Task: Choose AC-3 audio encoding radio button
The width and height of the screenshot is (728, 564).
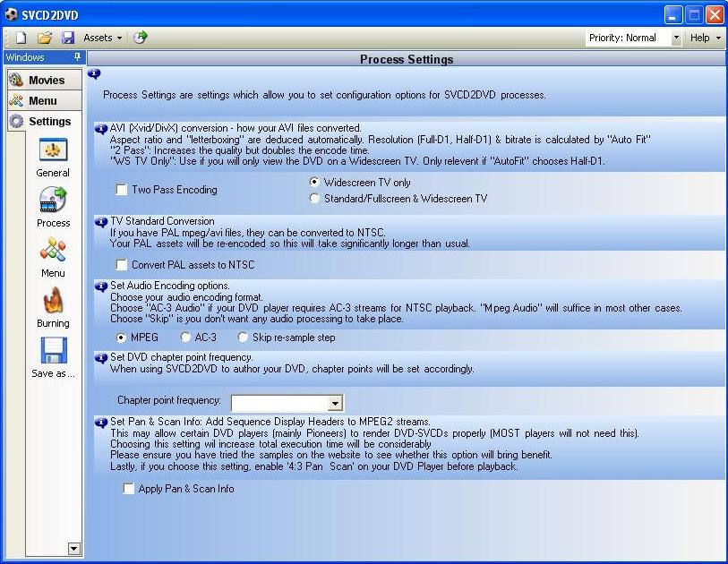Action: pos(185,338)
